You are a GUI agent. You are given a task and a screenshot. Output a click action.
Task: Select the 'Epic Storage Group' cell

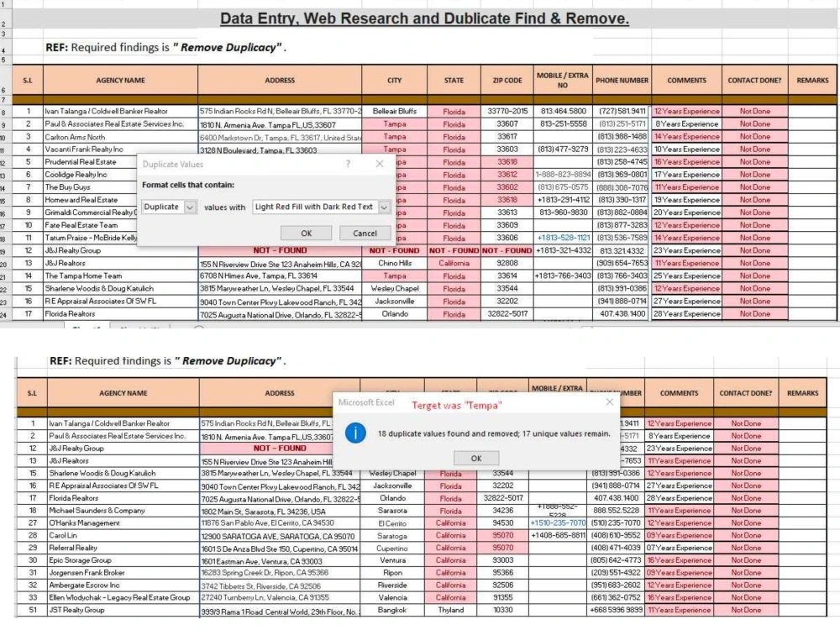click(123, 560)
